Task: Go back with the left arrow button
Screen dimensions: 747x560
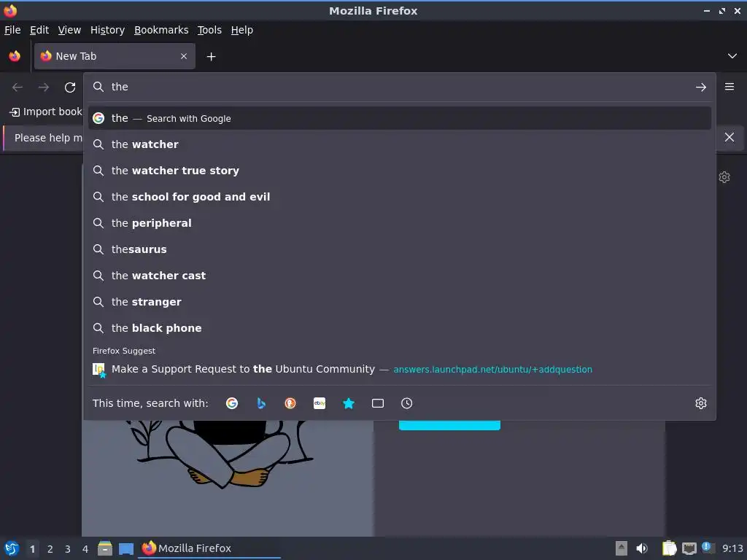Action: point(18,87)
